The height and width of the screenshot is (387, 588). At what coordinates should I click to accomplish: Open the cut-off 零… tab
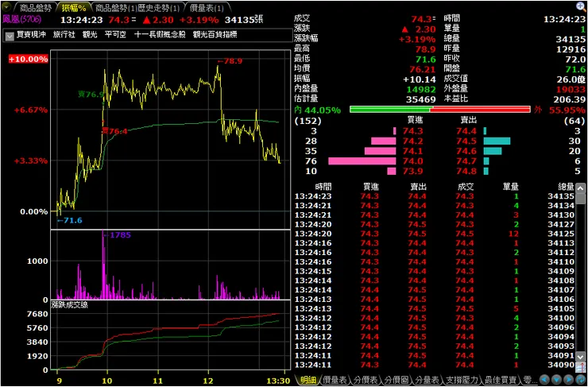528,380
